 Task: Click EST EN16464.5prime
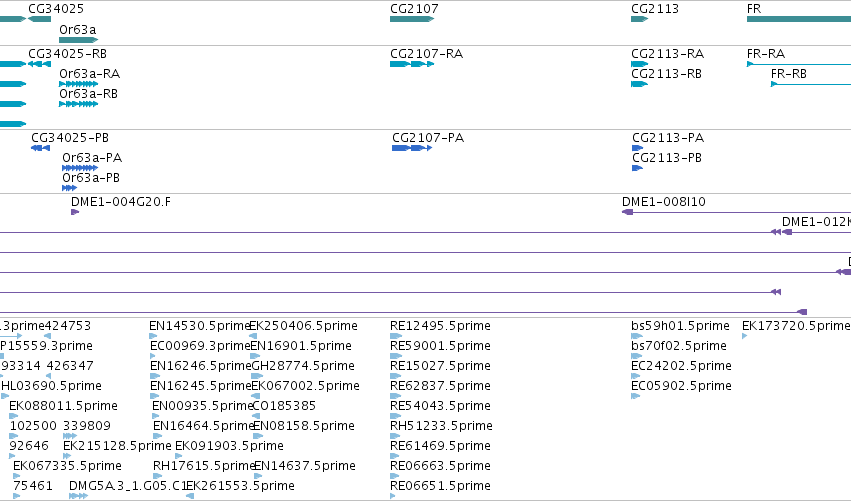pyautogui.click(x=204, y=426)
